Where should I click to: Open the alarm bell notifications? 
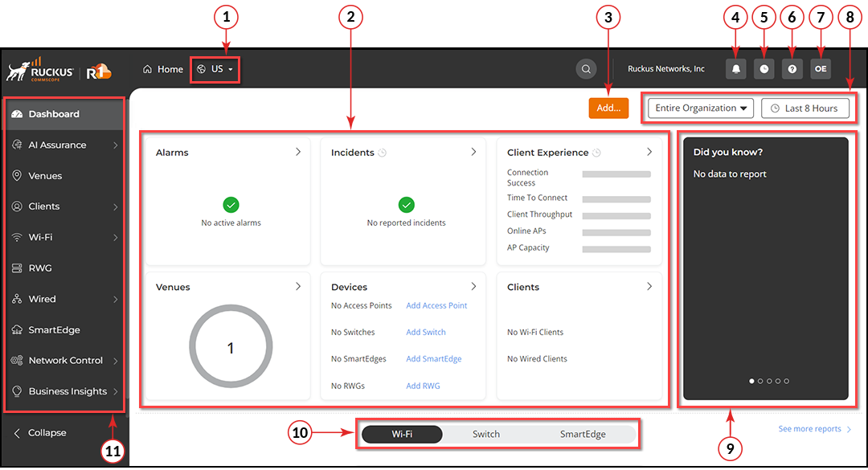pyautogui.click(x=735, y=69)
